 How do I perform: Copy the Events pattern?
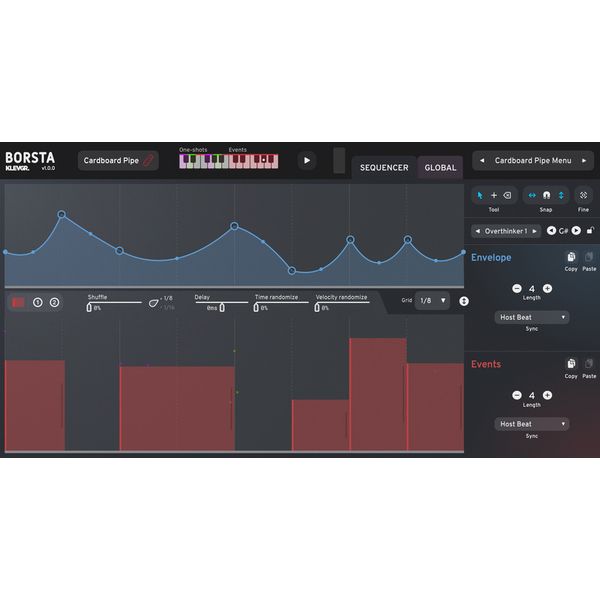pos(570,364)
